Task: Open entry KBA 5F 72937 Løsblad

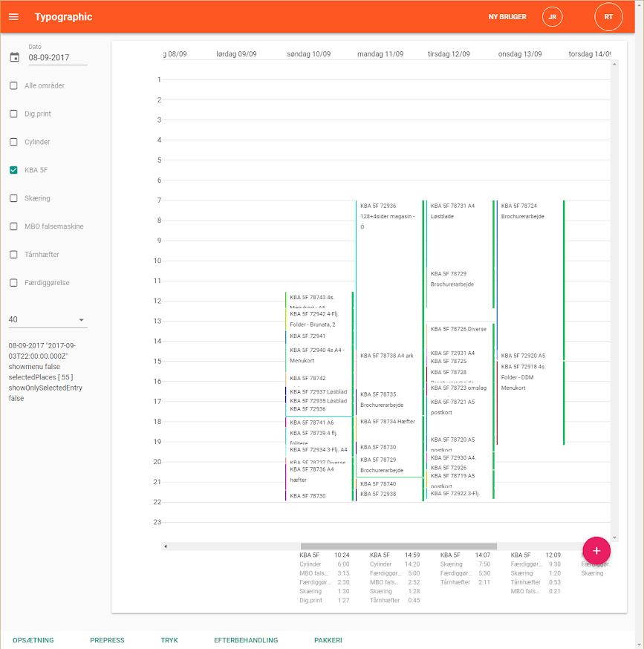Action: coord(318,391)
